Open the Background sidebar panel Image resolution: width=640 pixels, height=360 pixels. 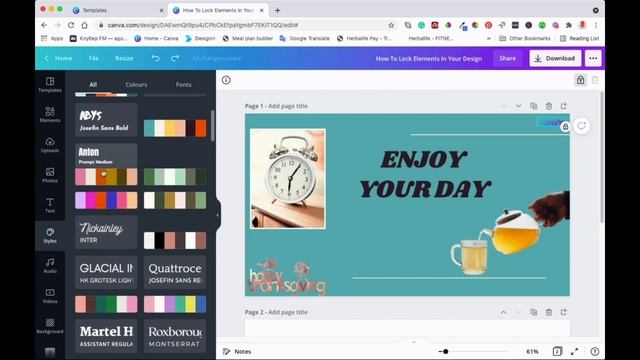pos(50,326)
